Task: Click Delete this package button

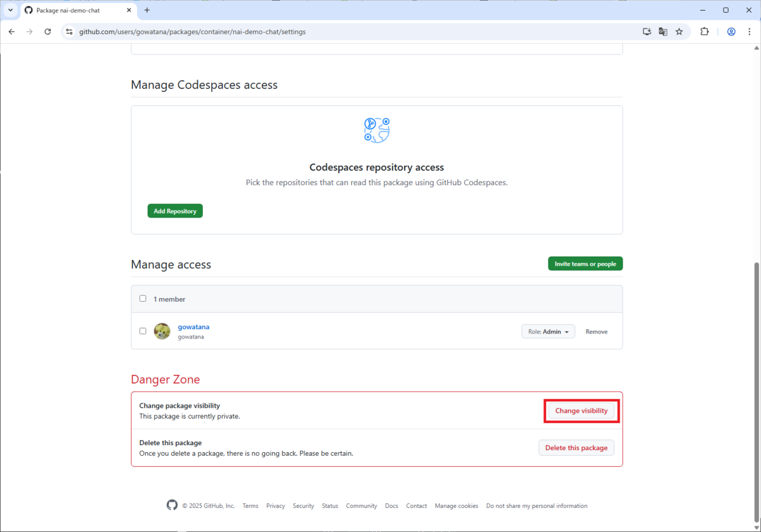Action: tap(576, 448)
